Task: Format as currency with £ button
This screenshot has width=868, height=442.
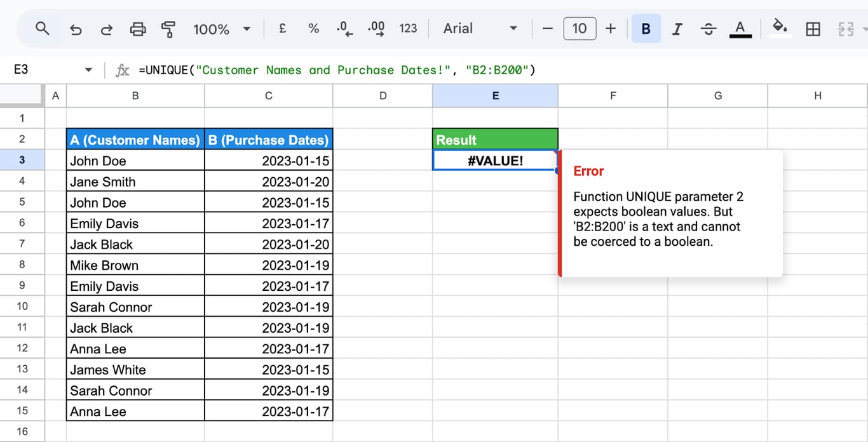Action: 283,29
